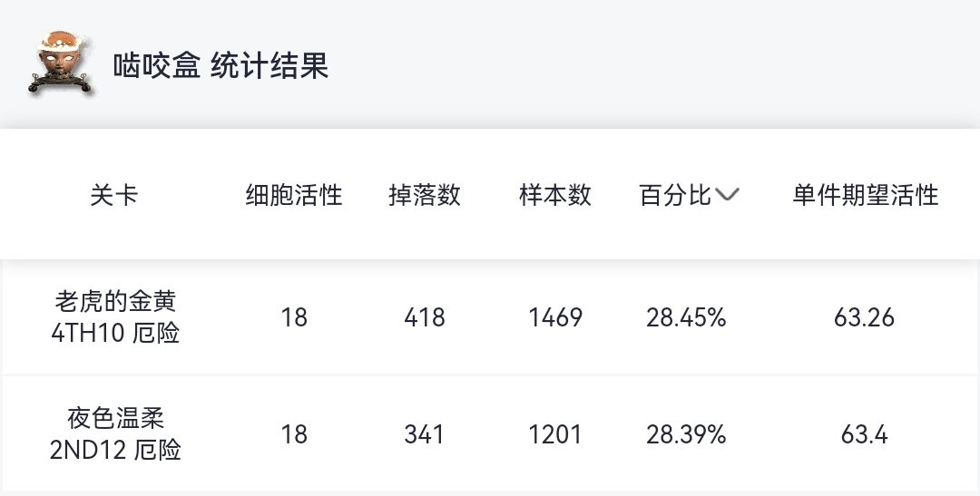Open the 老虎的金黄 4TH10 厄险 stage
This screenshot has height=496, width=980.
pos(115,316)
